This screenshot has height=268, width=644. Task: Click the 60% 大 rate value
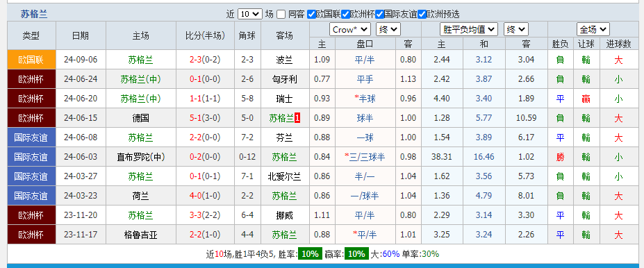(391, 254)
